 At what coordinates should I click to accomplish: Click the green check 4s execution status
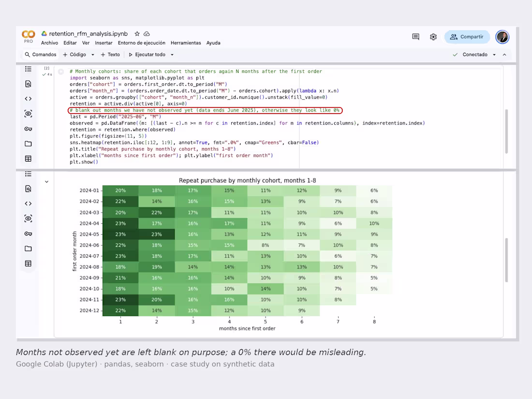(47, 74)
